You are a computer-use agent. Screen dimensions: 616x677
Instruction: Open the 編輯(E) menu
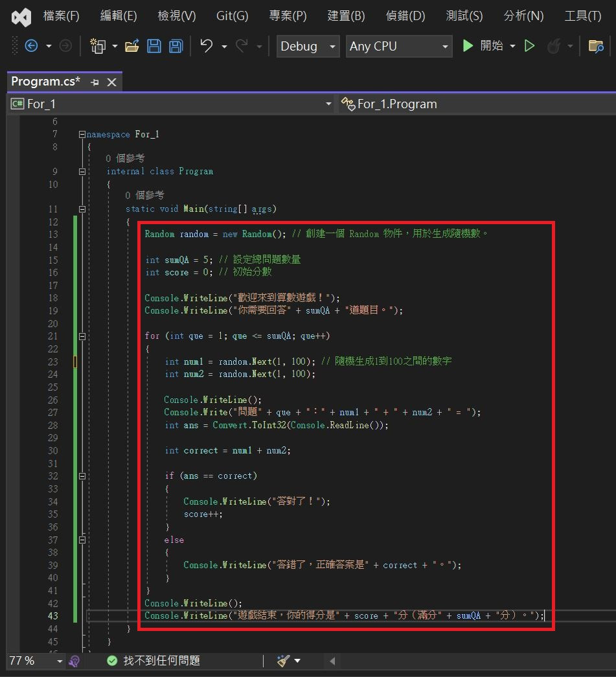[x=119, y=16]
